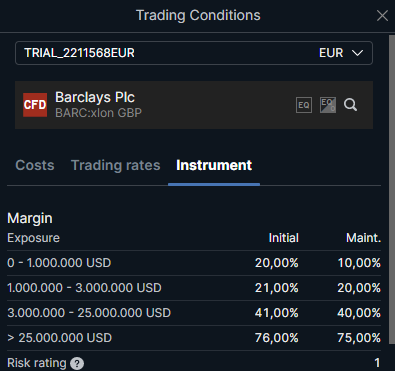Click the Exposure column header
The image size is (395, 371).
(x=33, y=238)
